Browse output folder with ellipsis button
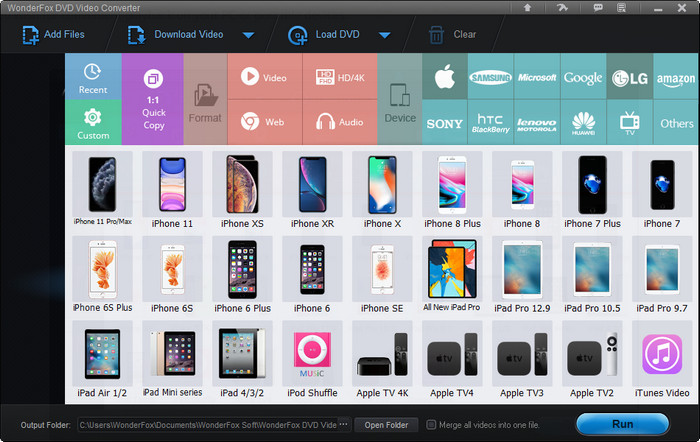The height and width of the screenshot is (442, 700). point(344,425)
